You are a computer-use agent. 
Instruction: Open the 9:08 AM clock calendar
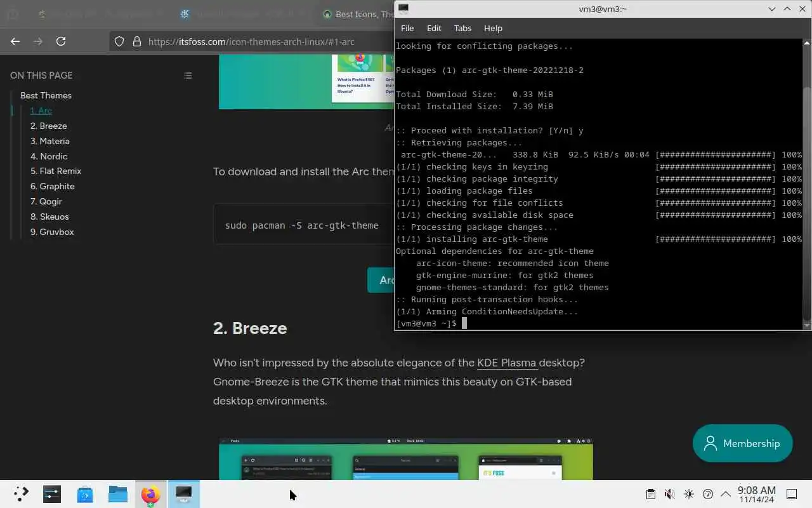tap(756, 495)
